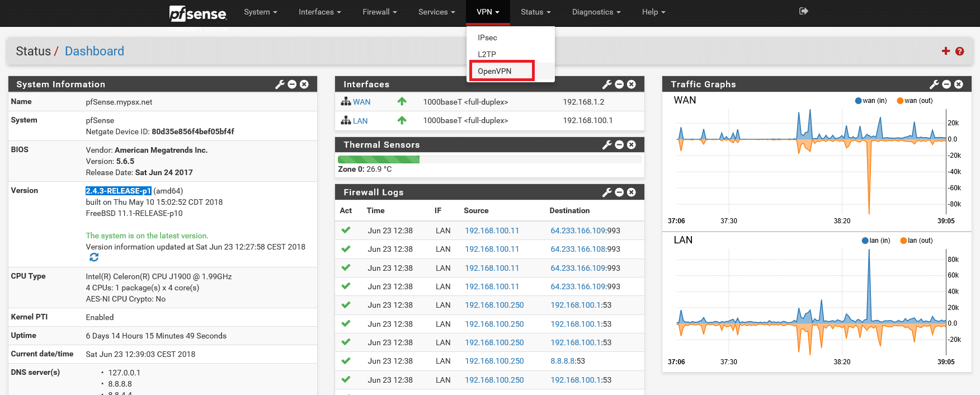Image resolution: width=980 pixels, height=395 pixels.
Task: Click destination 64.233.166.108:993 link
Action: [x=585, y=250]
